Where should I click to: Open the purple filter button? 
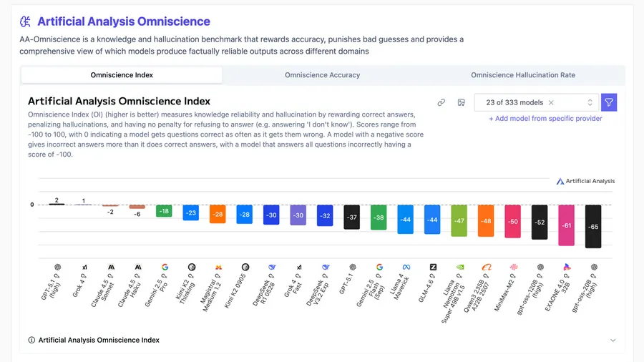(609, 103)
